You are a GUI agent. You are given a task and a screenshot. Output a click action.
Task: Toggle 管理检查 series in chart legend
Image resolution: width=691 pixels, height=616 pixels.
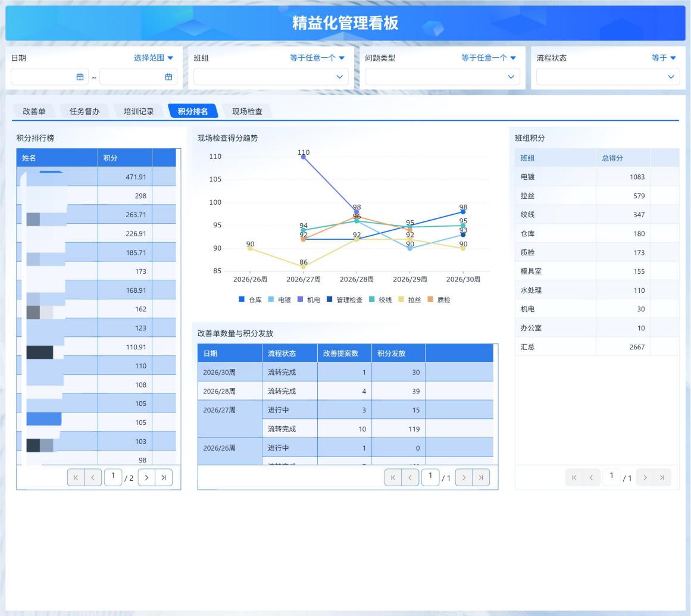click(x=344, y=299)
